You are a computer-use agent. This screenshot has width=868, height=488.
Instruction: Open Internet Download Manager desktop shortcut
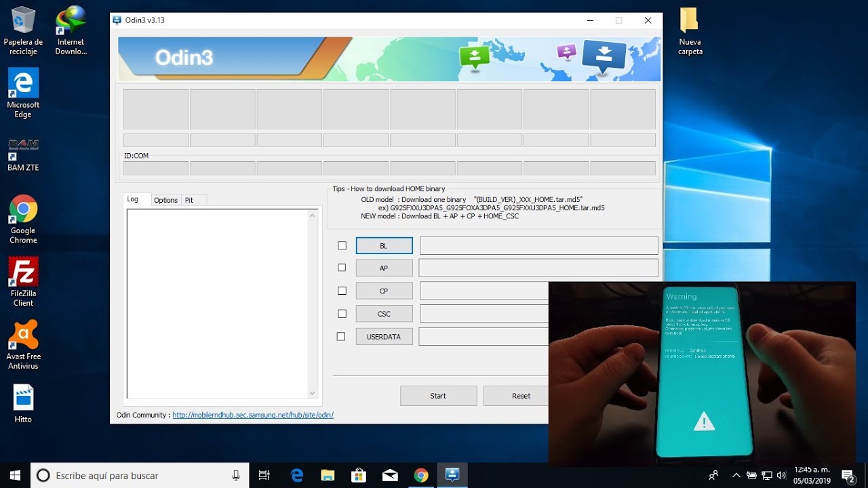71,30
